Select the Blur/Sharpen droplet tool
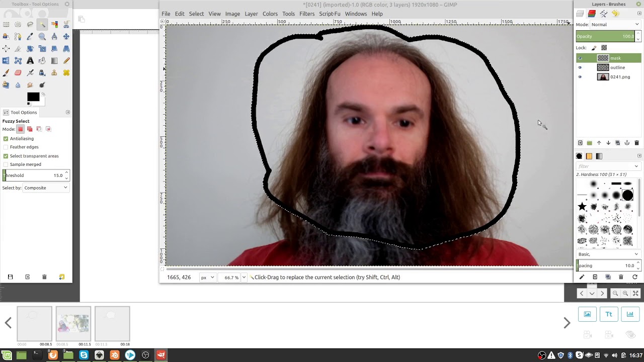This screenshot has height=362, width=644. point(18,84)
